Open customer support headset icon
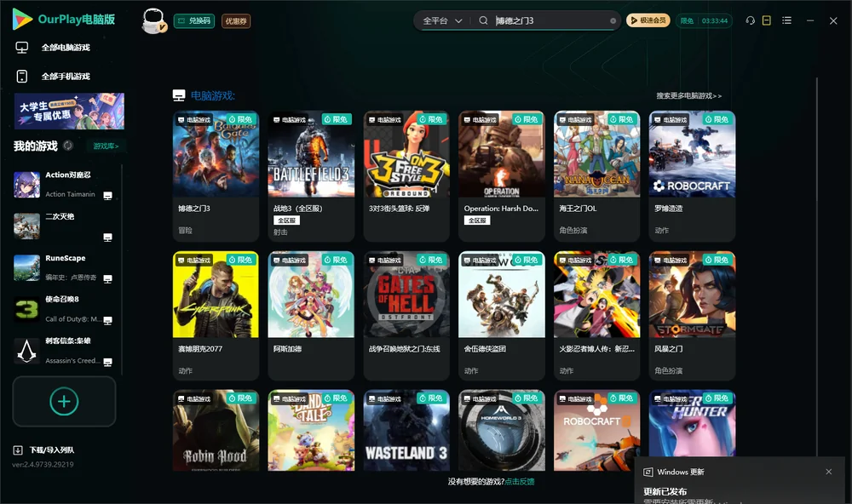The image size is (852, 504). tap(750, 20)
